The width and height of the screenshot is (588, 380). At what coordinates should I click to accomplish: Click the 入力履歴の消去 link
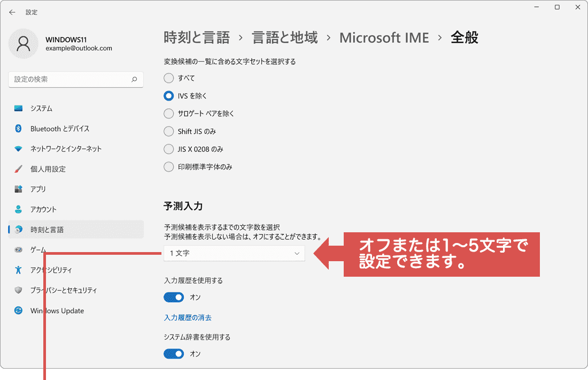pos(188,317)
